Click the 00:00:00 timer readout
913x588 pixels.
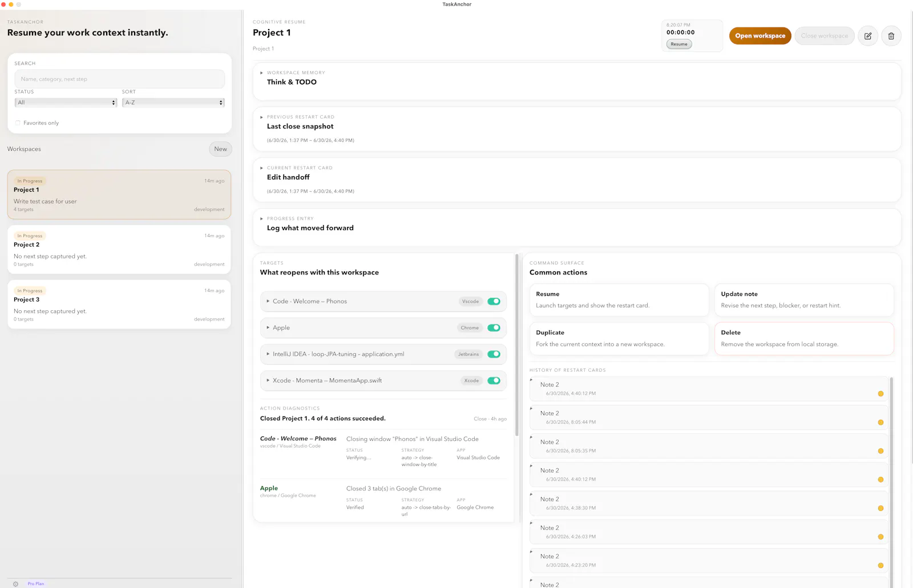point(681,33)
